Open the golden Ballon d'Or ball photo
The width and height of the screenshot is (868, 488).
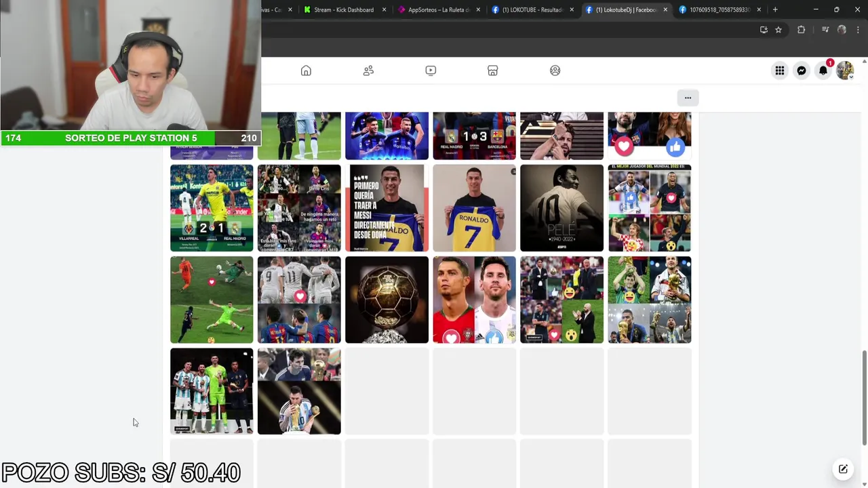click(387, 300)
